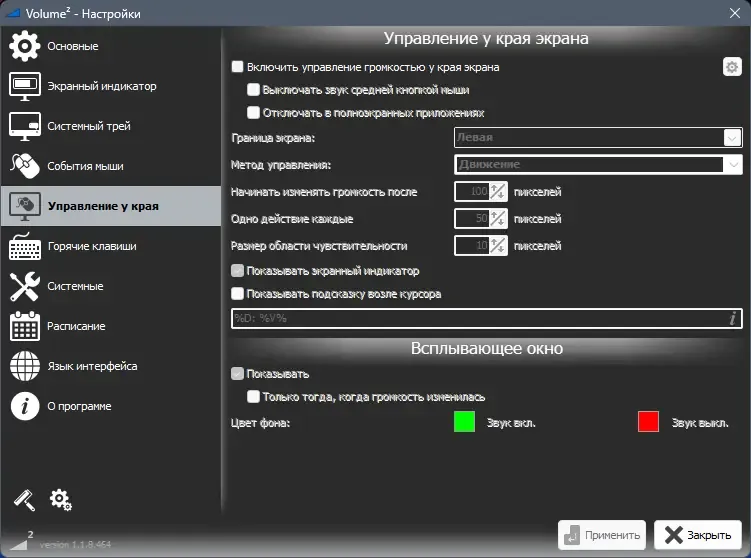Click the Управление у края icon
Image resolution: width=751 pixels, height=558 pixels.
tap(25, 206)
